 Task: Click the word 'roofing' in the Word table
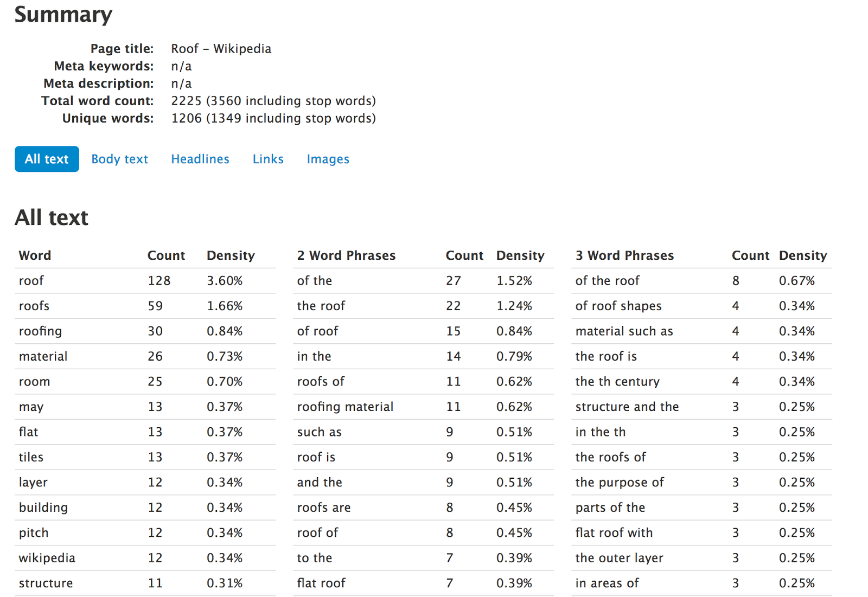(40, 331)
